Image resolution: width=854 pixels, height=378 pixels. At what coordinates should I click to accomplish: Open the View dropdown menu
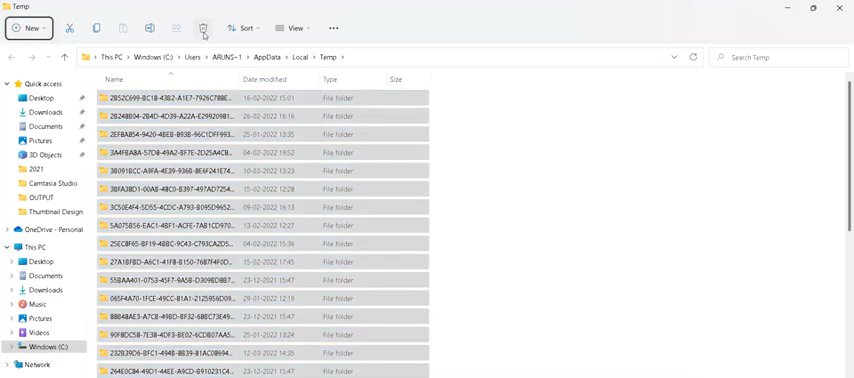pyautogui.click(x=292, y=28)
